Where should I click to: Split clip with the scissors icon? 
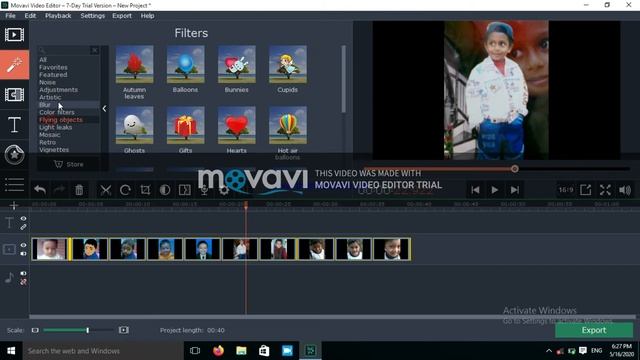(x=106, y=190)
